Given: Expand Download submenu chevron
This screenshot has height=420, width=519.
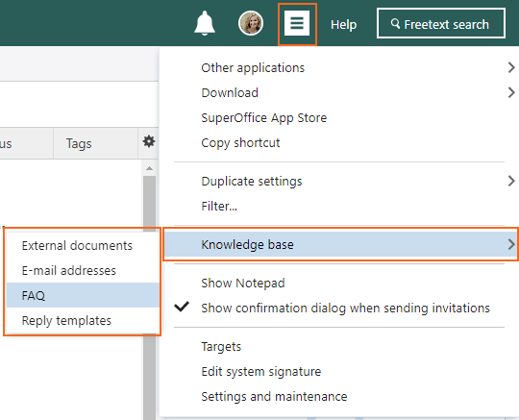Looking at the screenshot, I should tap(511, 92).
